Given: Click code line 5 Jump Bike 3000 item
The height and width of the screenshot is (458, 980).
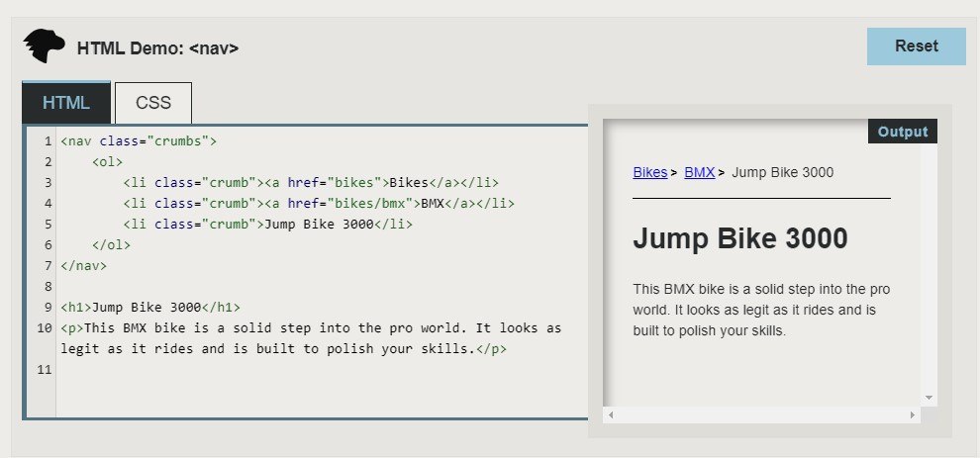Looking at the screenshot, I should pyautogui.click(x=267, y=224).
